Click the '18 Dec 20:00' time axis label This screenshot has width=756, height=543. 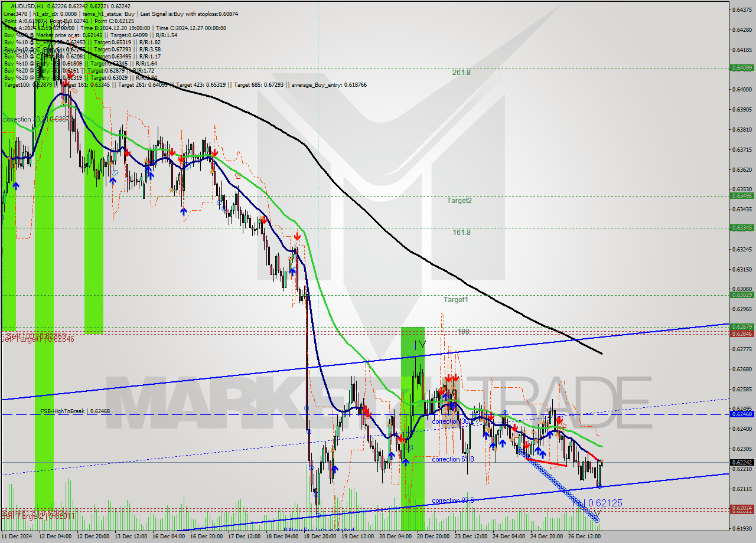[x=320, y=537]
